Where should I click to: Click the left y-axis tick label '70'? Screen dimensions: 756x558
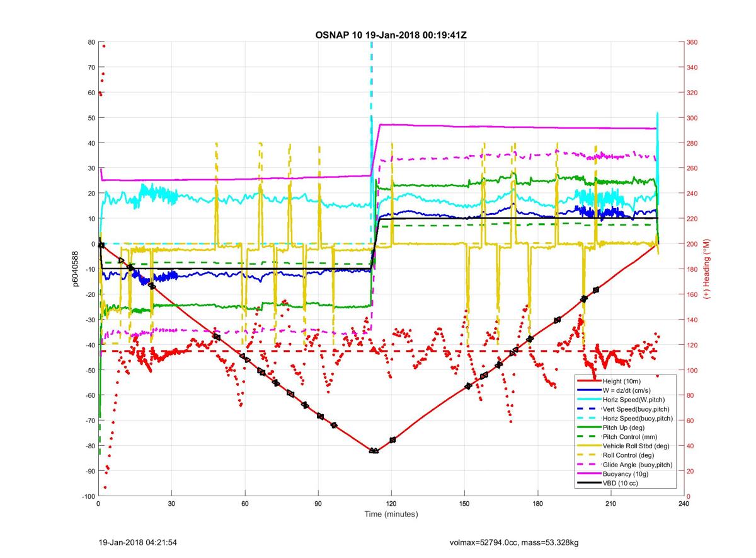[91, 67]
